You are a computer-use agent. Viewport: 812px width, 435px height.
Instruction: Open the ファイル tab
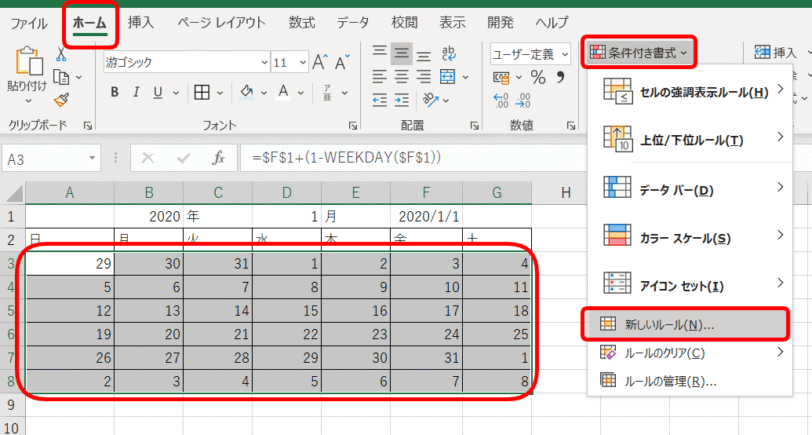(x=28, y=23)
